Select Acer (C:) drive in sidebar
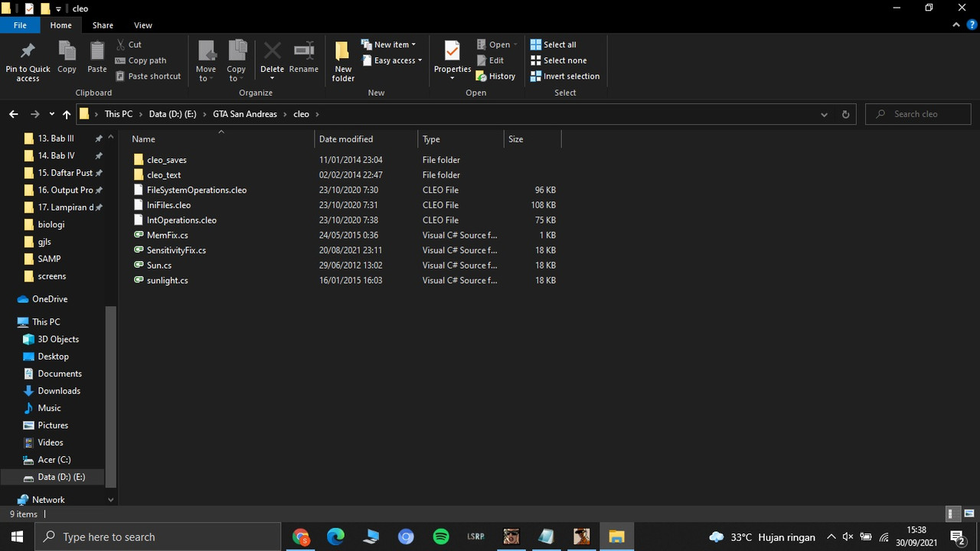This screenshot has height=551, width=980. tap(54, 460)
